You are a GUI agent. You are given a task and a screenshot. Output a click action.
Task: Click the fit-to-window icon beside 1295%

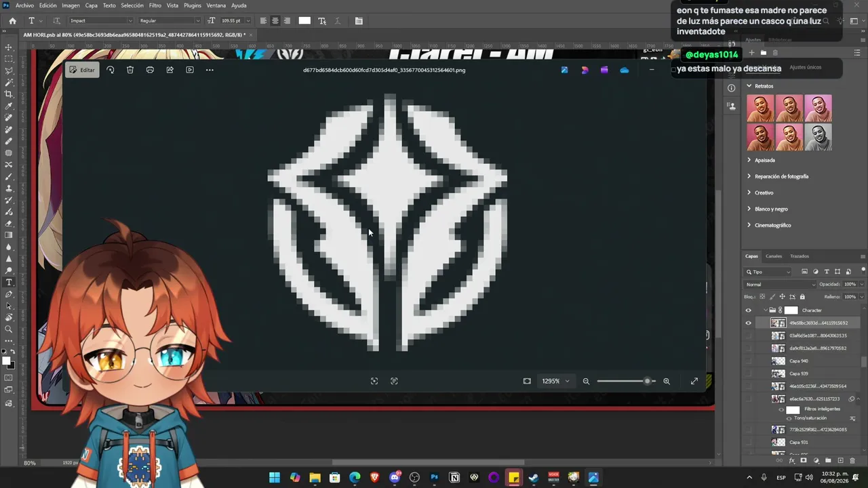click(x=527, y=381)
